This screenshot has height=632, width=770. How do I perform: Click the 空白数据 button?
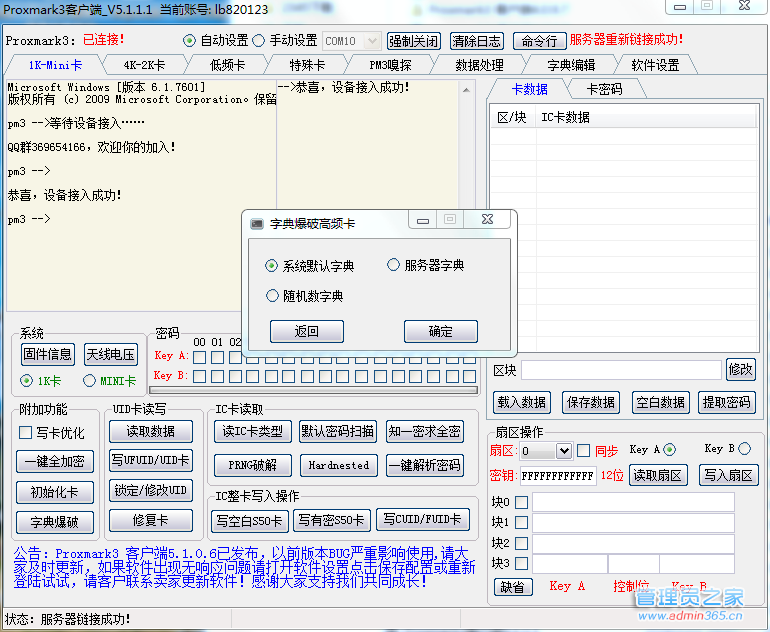660,403
